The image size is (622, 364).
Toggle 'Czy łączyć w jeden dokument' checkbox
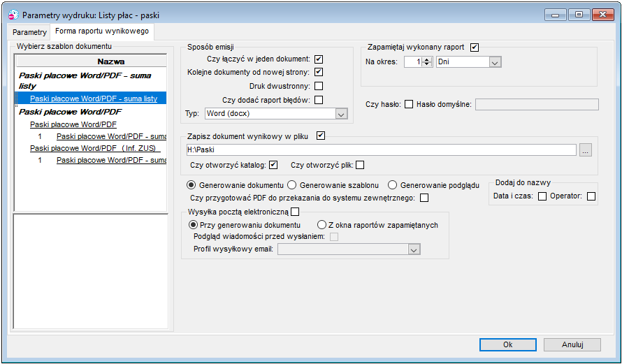pyautogui.click(x=319, y=59)
